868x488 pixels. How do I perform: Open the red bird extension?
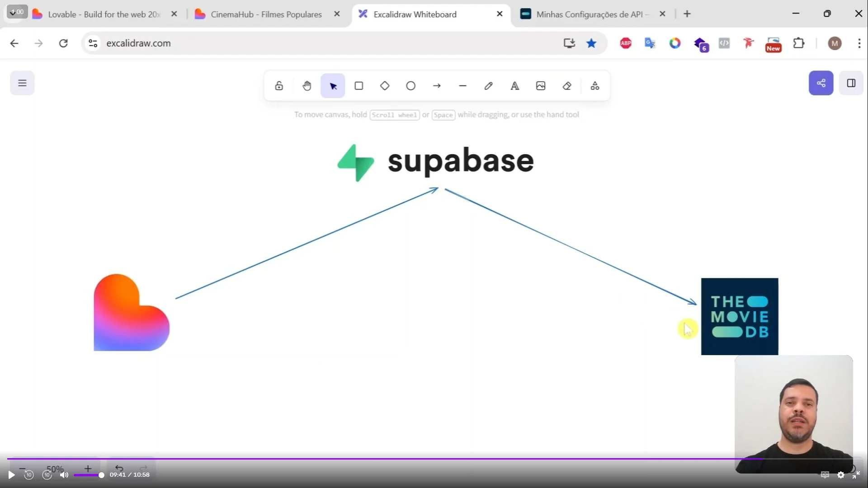click(x=749, y=43)
